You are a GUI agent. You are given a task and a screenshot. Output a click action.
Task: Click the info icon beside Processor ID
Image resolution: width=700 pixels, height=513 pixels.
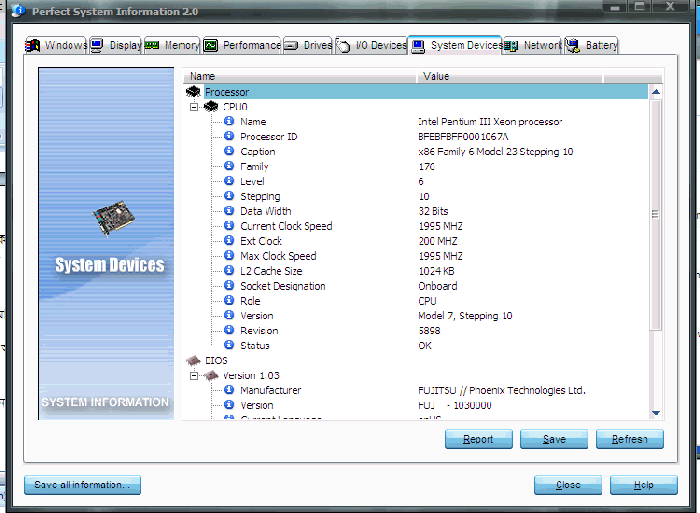[x=229, y=136]
